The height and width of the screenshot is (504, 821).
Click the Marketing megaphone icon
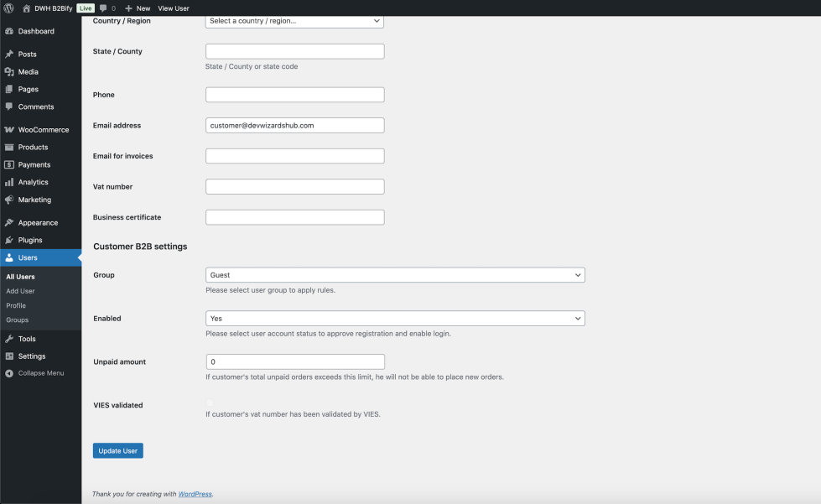tap(9, 200)
